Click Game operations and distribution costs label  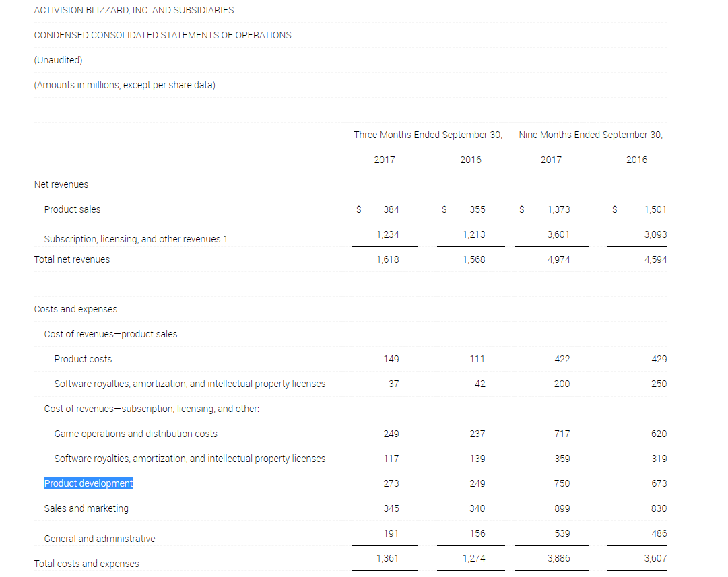[135, 434]
